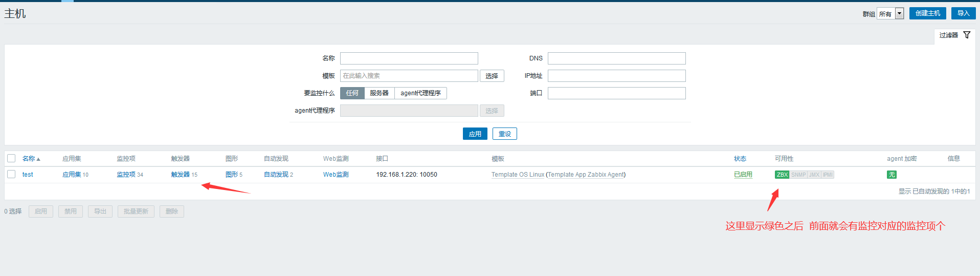980x276 pixels.
Task: Click the 创建主机 button
Action: pyautogui.click(x=927, y=13)
